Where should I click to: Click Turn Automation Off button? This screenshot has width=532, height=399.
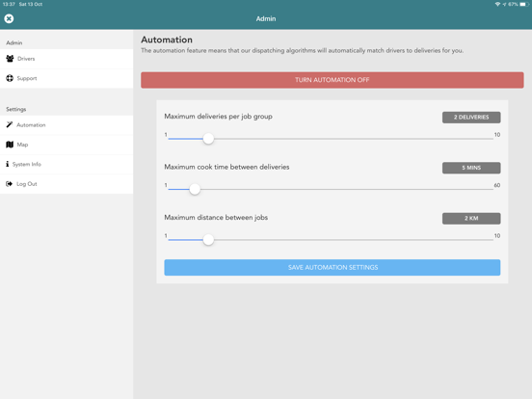point(332,80)
